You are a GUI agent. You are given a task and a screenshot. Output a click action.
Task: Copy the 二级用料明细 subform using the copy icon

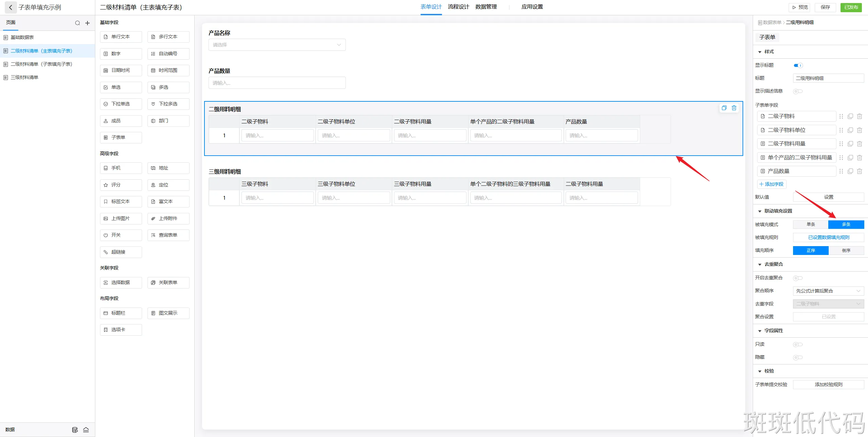coord(724,108)
